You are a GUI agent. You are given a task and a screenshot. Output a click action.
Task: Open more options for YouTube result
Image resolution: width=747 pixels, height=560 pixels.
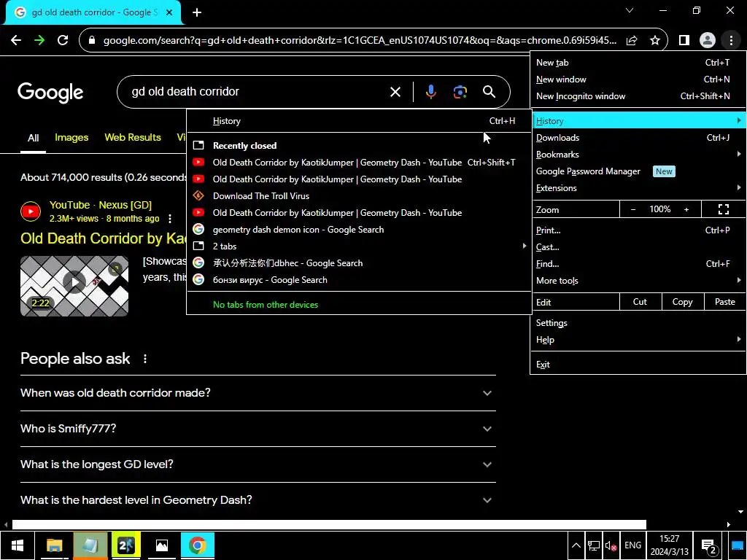(x=170, y=219)
